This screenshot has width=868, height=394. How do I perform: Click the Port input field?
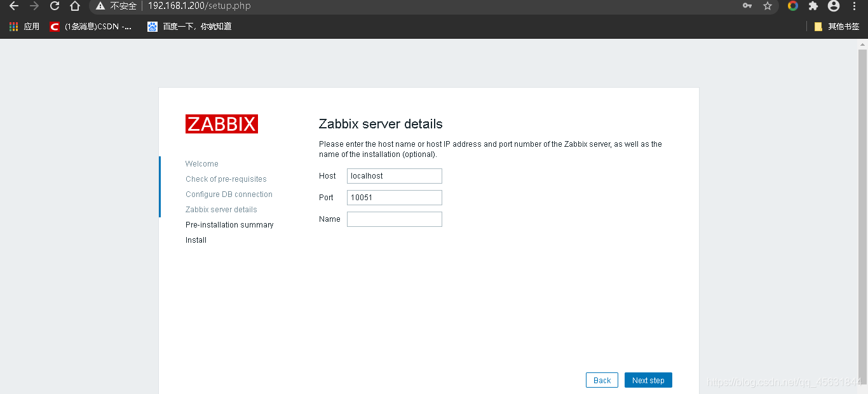[395, 198]
